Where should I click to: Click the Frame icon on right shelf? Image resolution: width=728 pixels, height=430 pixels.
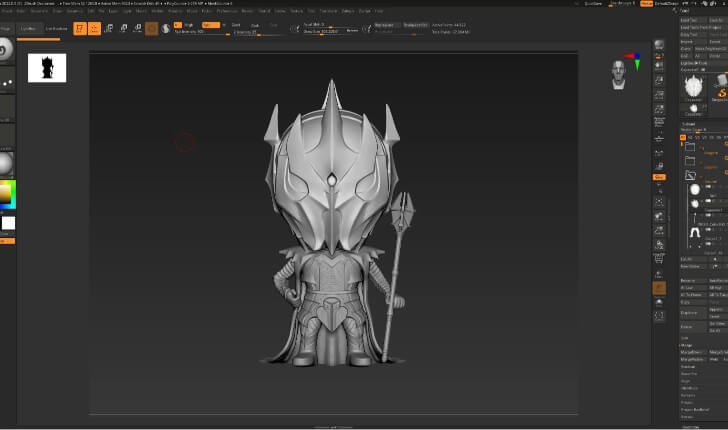[x=659, y=202]
